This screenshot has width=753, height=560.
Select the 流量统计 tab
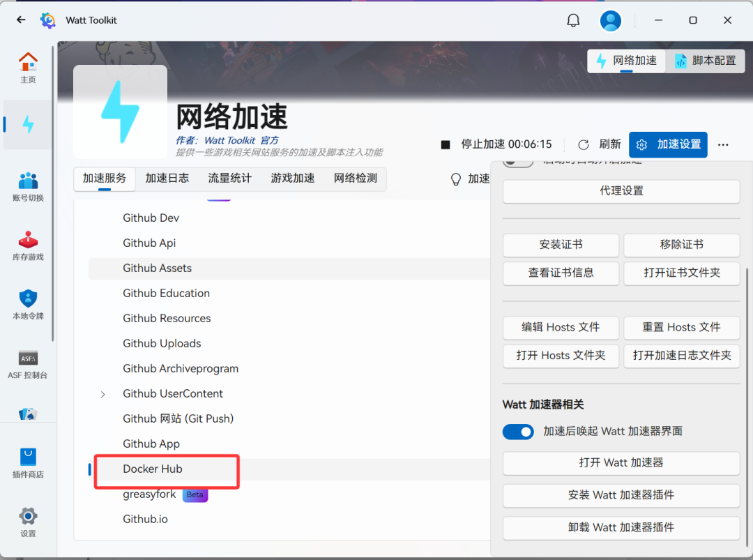pyautogui.click(x=229, y=179)
